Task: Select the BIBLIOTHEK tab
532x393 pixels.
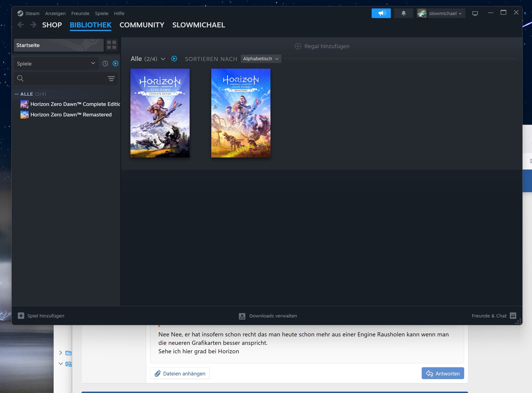Action: [91, 25]
